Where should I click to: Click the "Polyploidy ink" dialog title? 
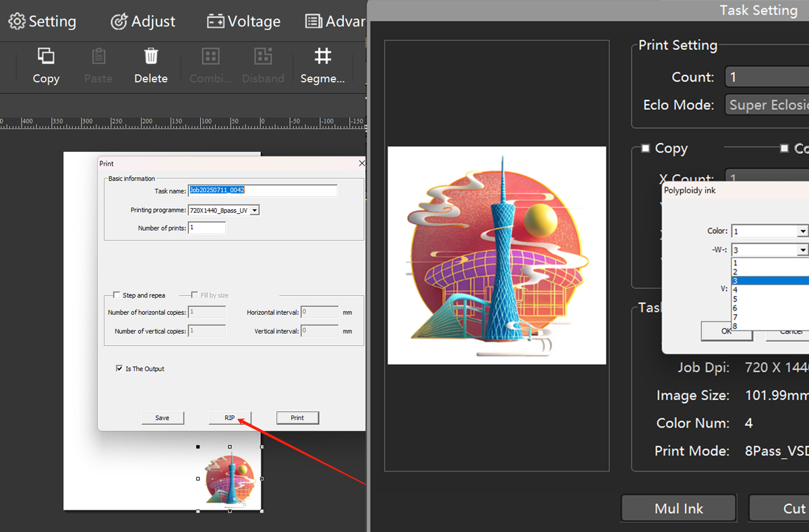(690, 190)
